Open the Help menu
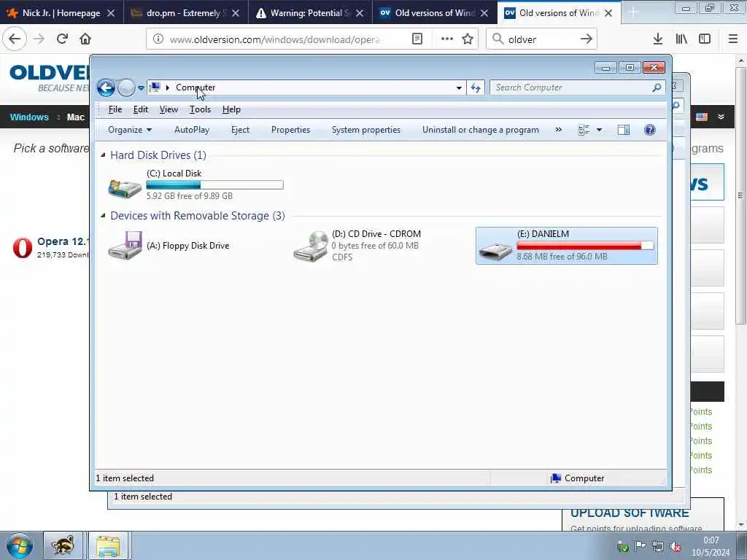This screenshot has width=747, height=560. click(x=231, y=109)
